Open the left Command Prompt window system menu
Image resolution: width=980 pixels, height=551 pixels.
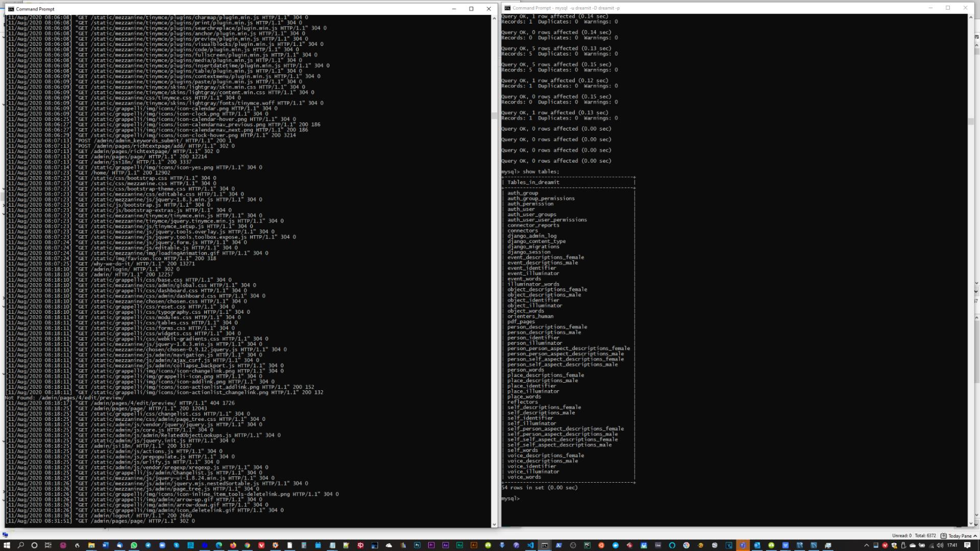[11, 9]
